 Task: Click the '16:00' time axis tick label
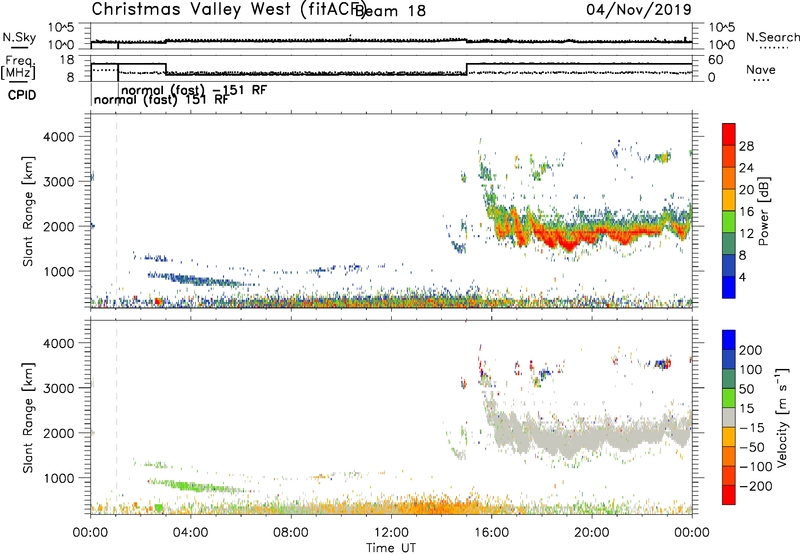tap(491, 533)
